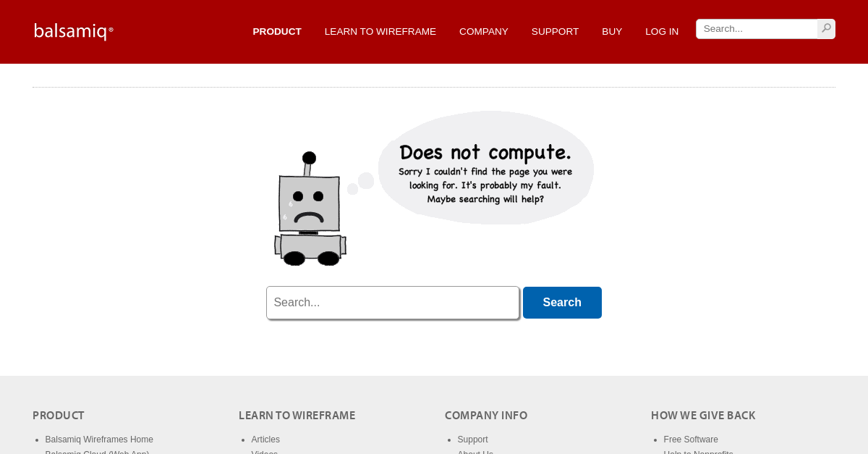The width and height of the screenshot is (868, 454).
Task: Open the Free Software footer link
Action: coord(691,440)
